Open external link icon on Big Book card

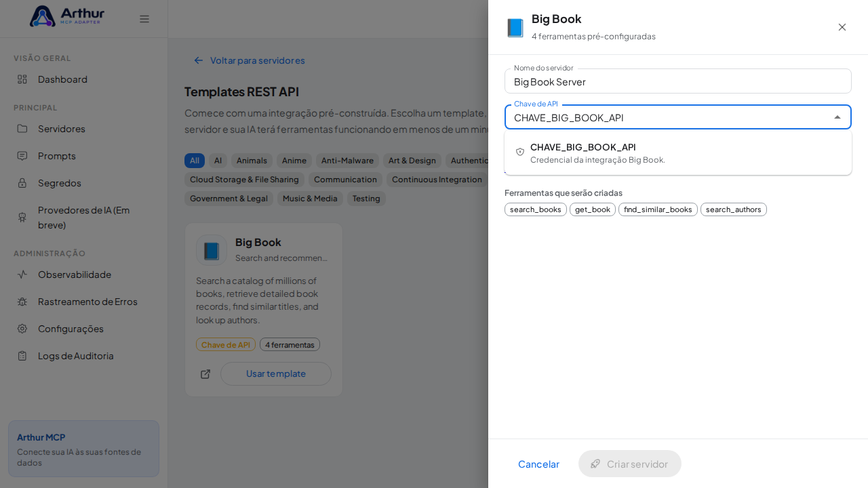(205, 374)
